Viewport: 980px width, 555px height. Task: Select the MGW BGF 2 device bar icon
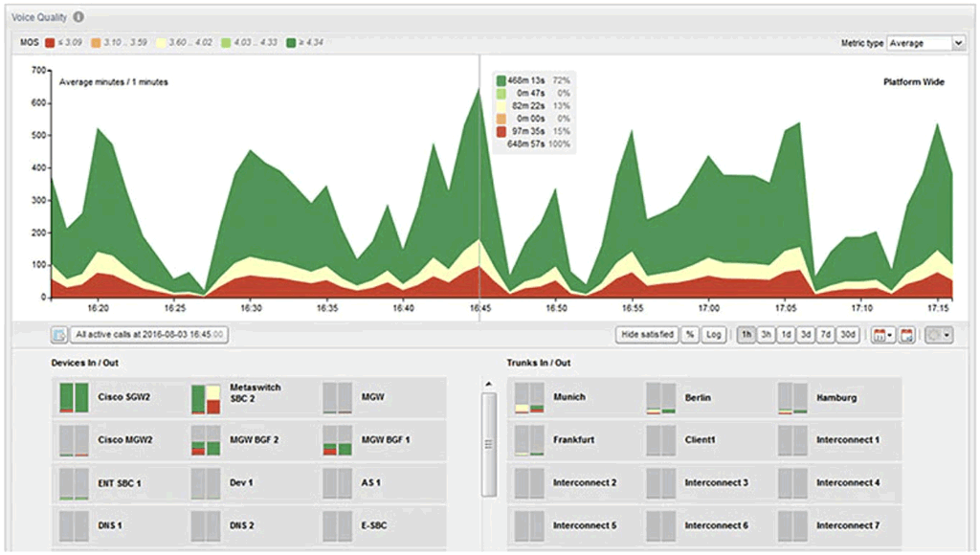click(x=206, y=440)
